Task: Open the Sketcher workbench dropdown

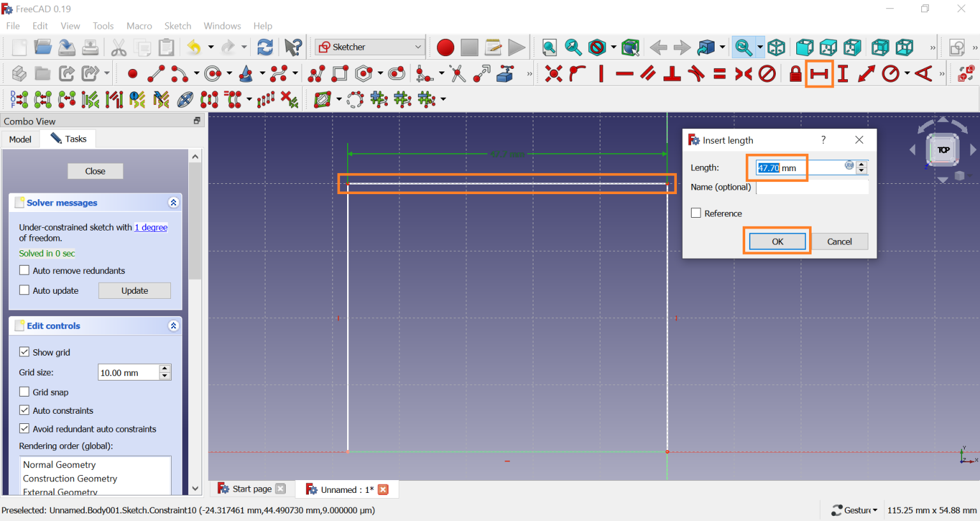Action: 370,47
